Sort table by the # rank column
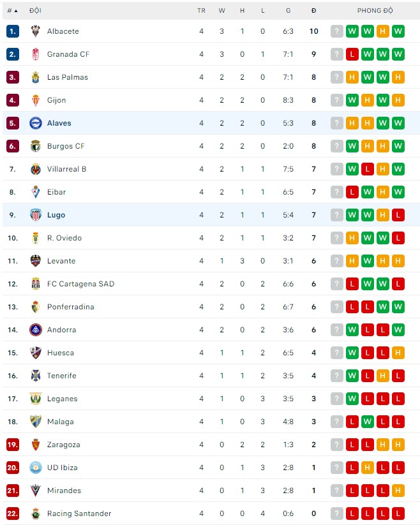Viewport: 420px width, 525px height. pos(12,11)
